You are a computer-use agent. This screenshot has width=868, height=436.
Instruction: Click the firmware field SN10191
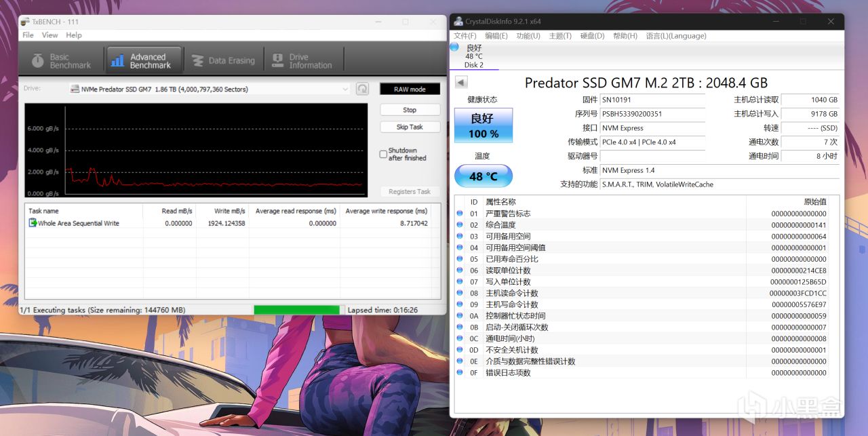tap(652, 100)
